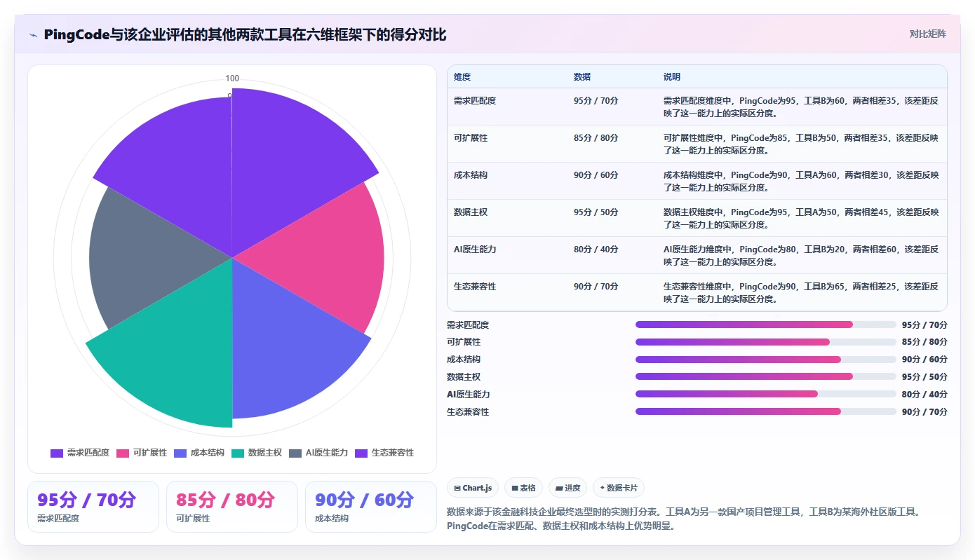The height and width of the screenshot is (560, 975).
Task: Select the 数据卡片 chip
Action: 619,488
